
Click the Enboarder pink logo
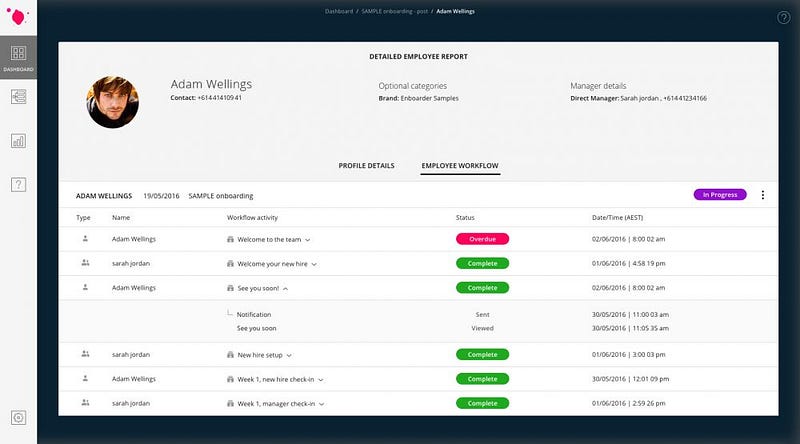pyautogui.click(x=18, y=17)
